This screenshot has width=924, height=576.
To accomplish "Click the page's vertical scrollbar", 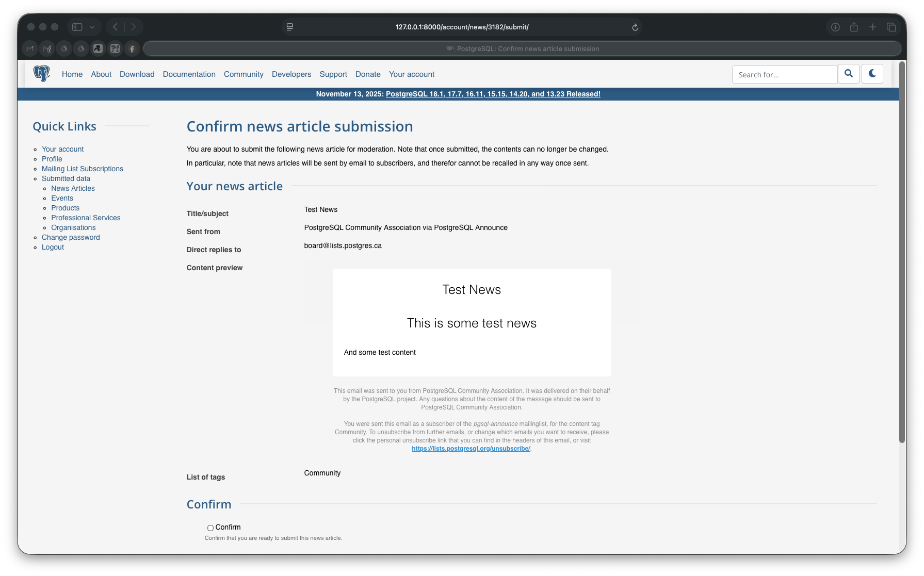I will [x=902, y=253].
